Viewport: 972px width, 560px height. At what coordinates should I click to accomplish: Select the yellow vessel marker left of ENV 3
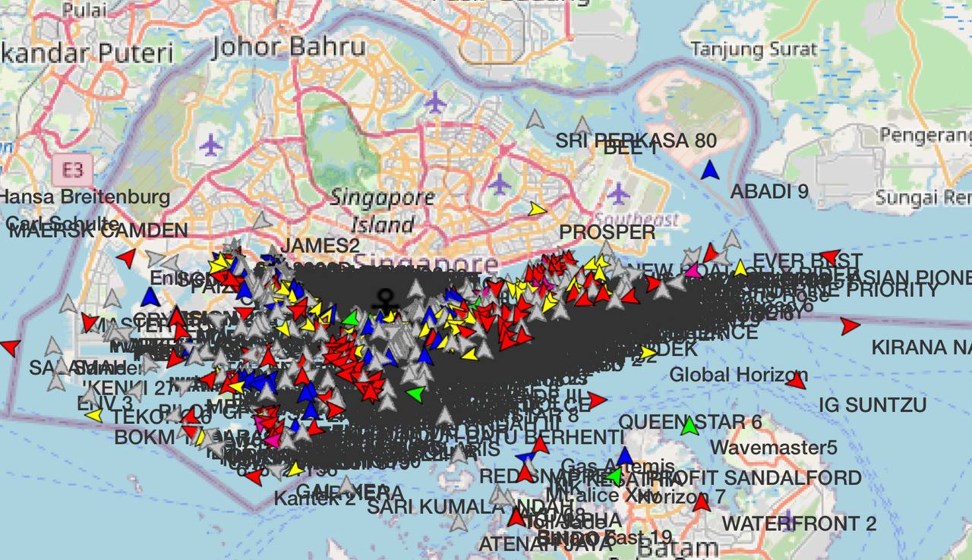(93, 415)
